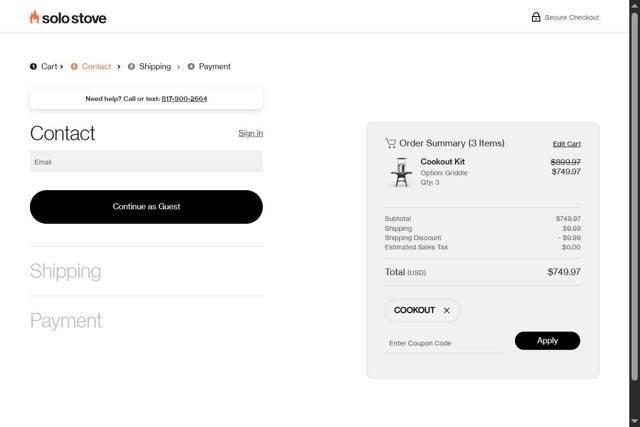This screenshot has width=640, height=427.
Task: Click the Sign in link
Action: (x=250, y=133)
